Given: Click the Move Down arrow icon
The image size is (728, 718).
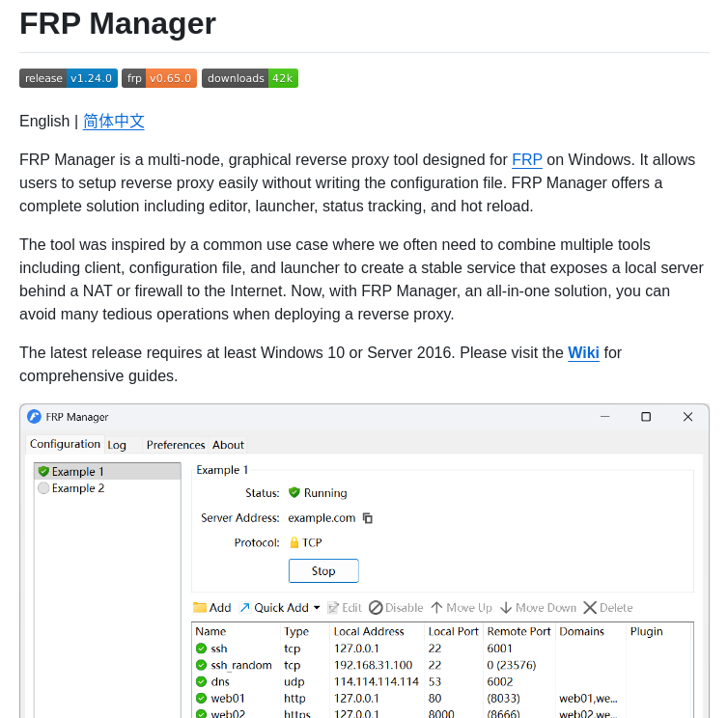Looking at the screenshot, I should coord(506,608).
